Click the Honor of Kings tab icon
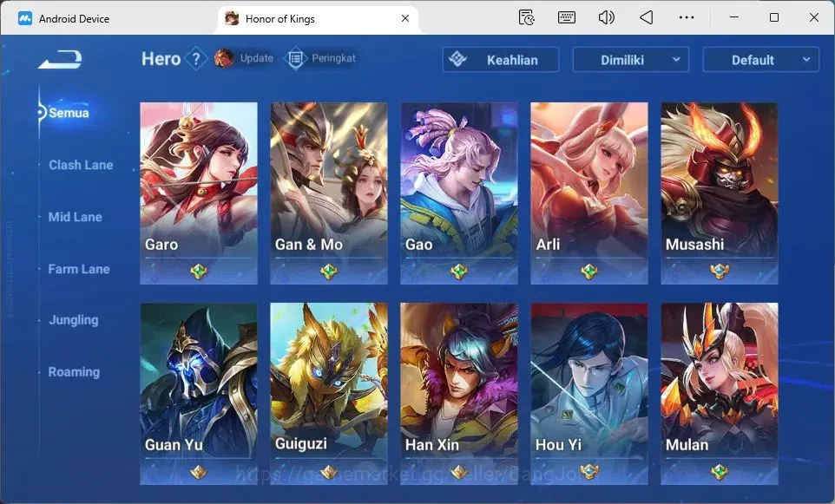Image resolution: width=835 pixels, height=504 pixels. tap(232, 18)
